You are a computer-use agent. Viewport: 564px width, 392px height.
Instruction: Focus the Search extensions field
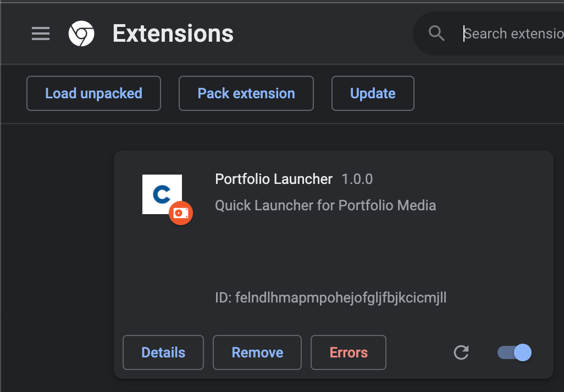[x=511, y=34]
